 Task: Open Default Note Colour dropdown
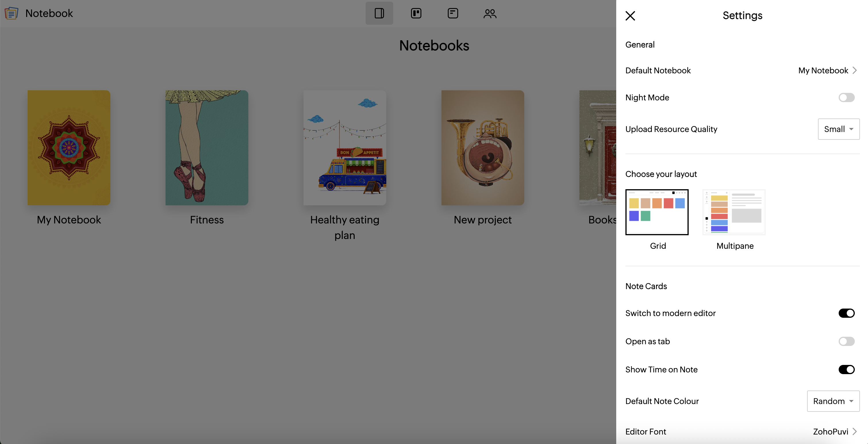[833, 401]
